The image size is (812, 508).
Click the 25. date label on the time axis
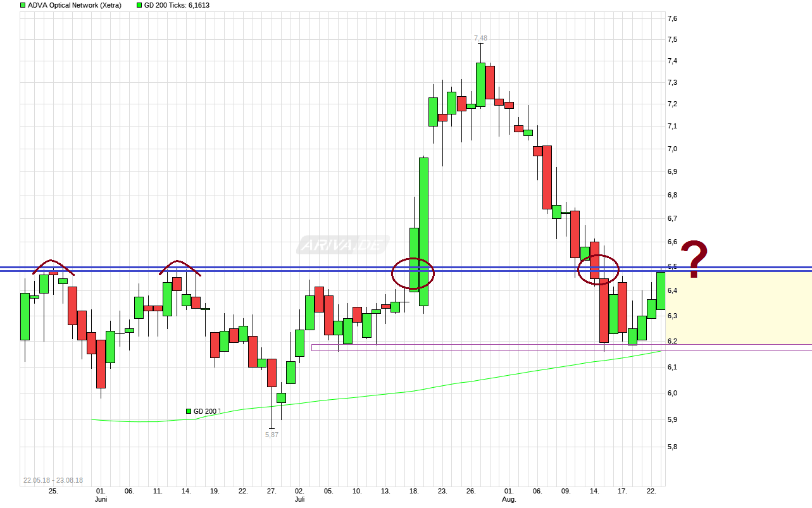(53, 491)
